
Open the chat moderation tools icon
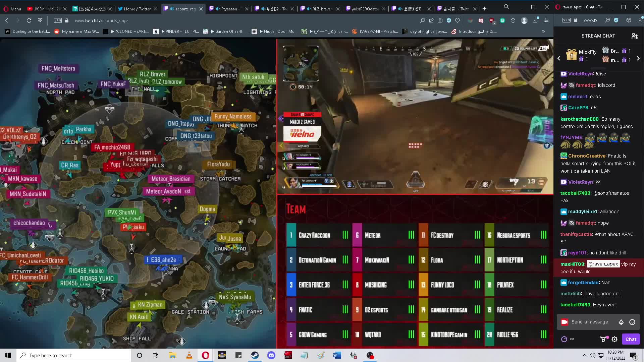click(603, 339)
